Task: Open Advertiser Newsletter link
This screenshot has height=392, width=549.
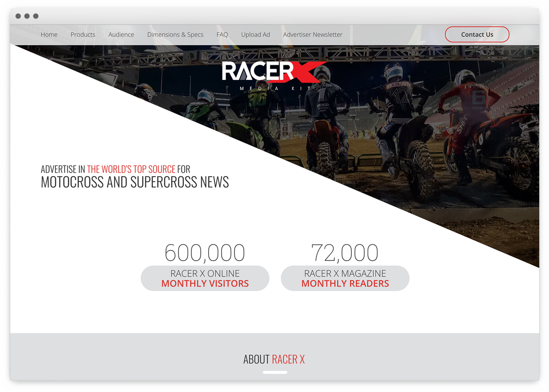Action: [312, 35]
